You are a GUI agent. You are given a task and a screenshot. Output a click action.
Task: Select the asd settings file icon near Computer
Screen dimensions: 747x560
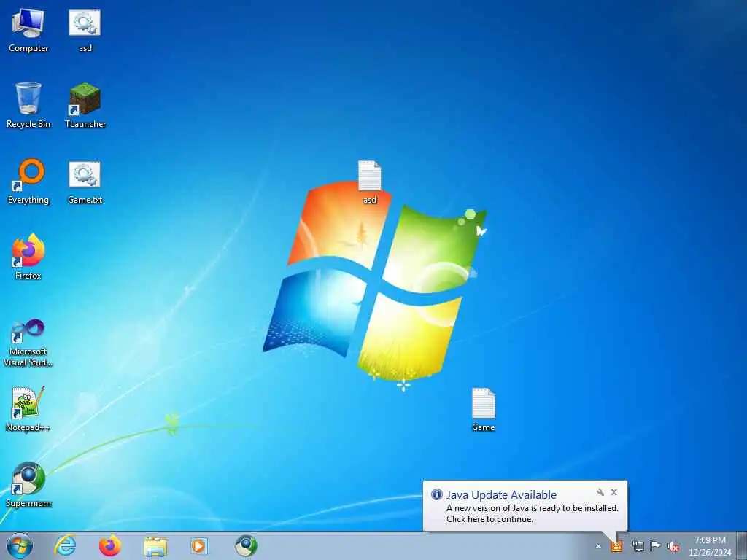85,31
